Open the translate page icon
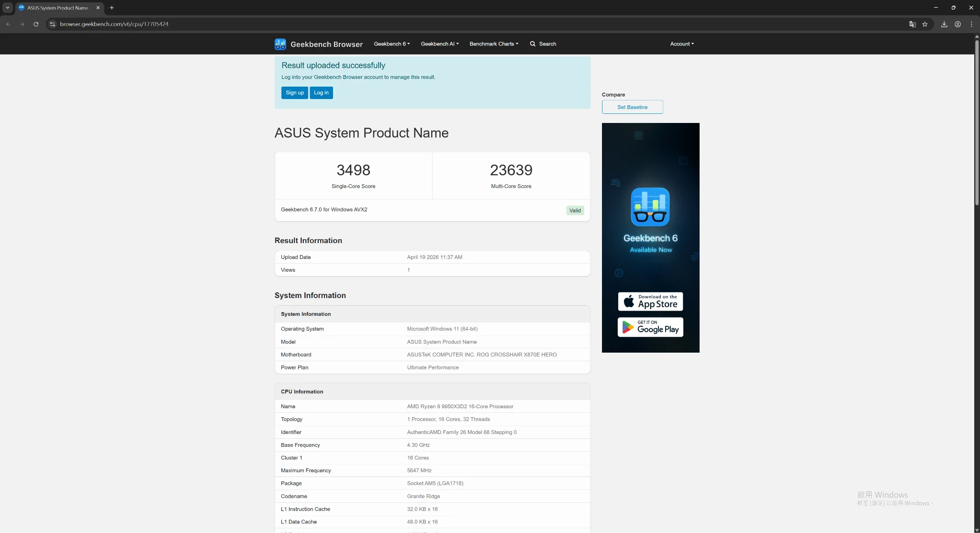This screenshot has width=980, height=533. click(913, 24)
